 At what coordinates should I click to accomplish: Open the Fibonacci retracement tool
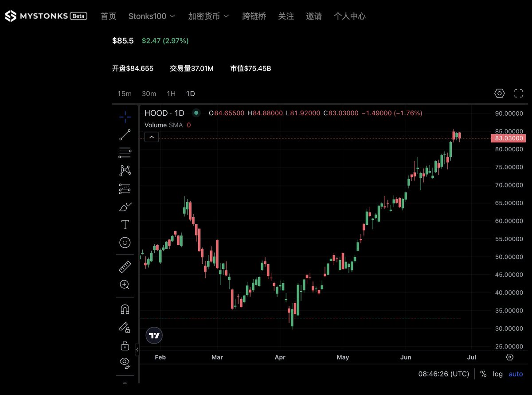[125, 153]
